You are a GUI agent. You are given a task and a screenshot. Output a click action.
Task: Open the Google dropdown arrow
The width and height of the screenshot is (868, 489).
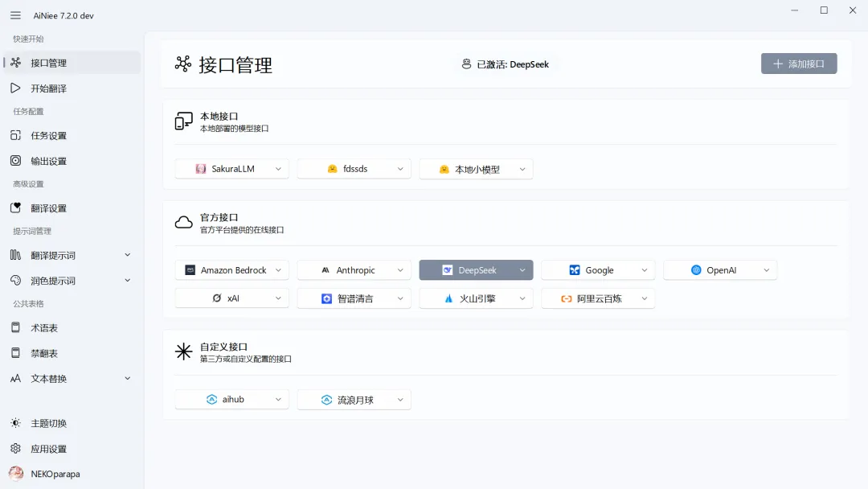[645, 270]
